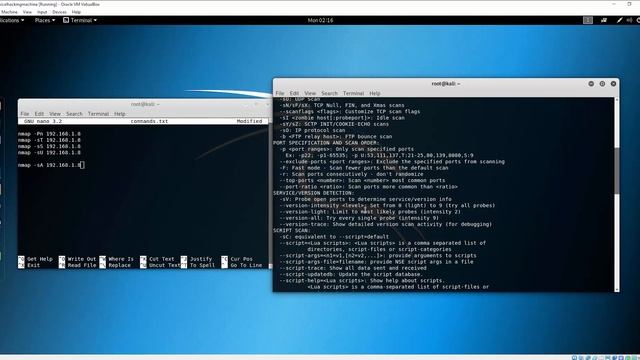Image resolution: width=640 pixels, height=360 pixels.
Task: Click line 'nmap -sU 192.168.1.0' in nano
Action: pos(49,153)
